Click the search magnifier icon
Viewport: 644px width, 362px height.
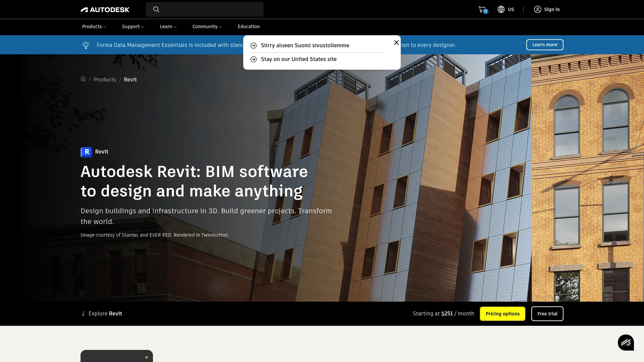[x=156, y=9]
